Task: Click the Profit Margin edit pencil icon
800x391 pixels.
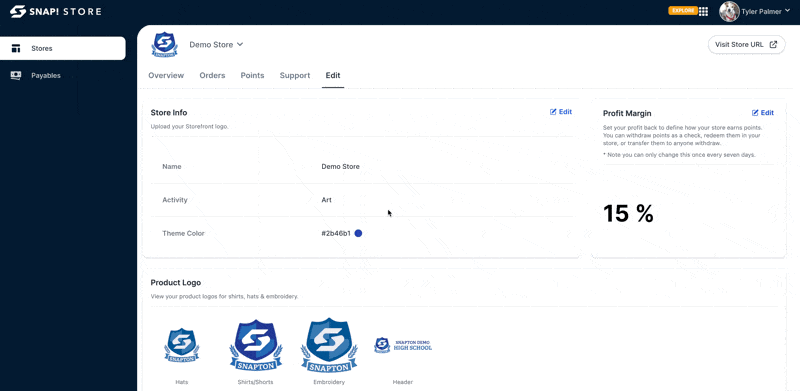Action: (755, 113)
